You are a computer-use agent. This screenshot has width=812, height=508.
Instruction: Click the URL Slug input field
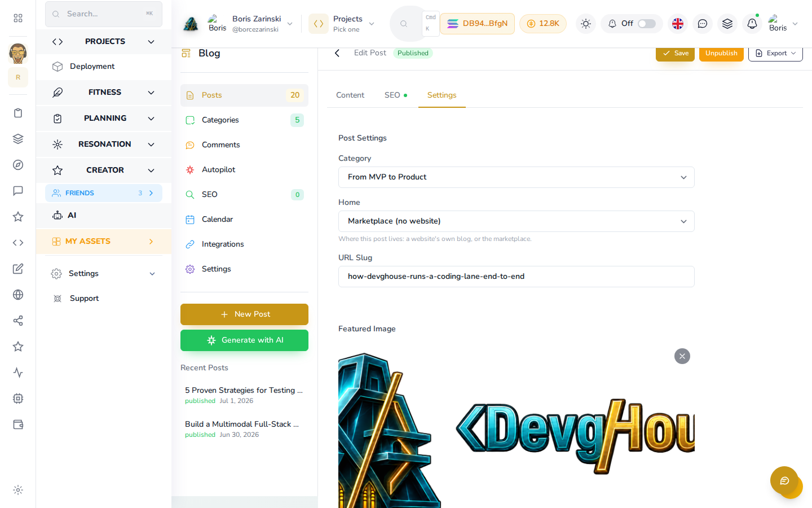[517, 277]
